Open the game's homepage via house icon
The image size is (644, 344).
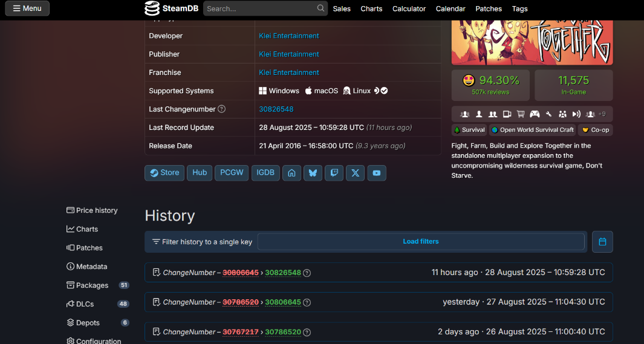(x=291, y=173)
